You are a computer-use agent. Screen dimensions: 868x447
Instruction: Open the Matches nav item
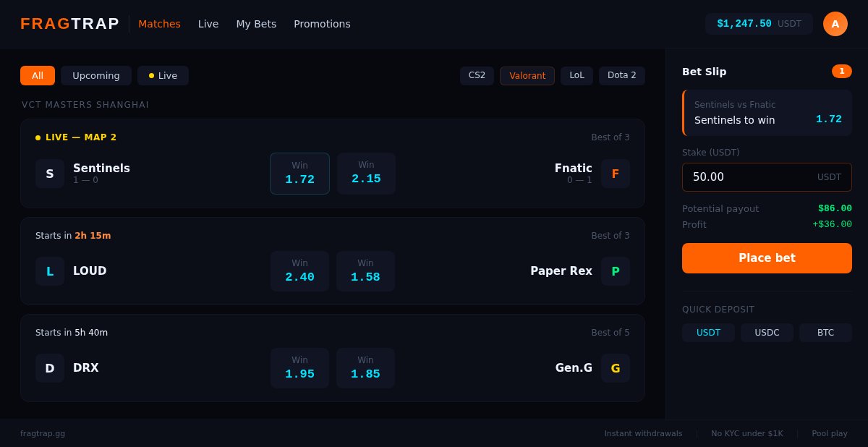coord(159,24)
